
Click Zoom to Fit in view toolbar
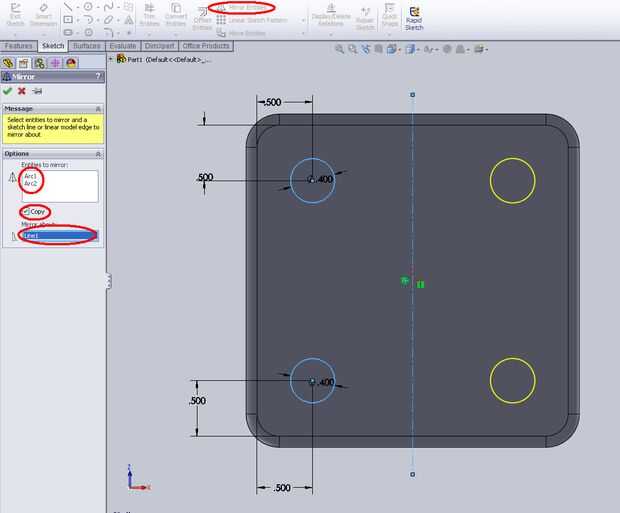(x=339, y=49)
